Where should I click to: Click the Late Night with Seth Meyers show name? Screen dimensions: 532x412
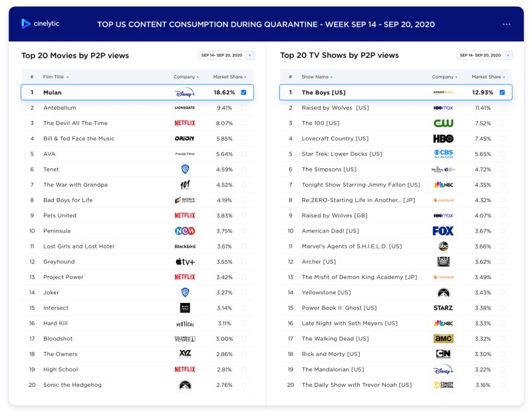click(350, 324)
